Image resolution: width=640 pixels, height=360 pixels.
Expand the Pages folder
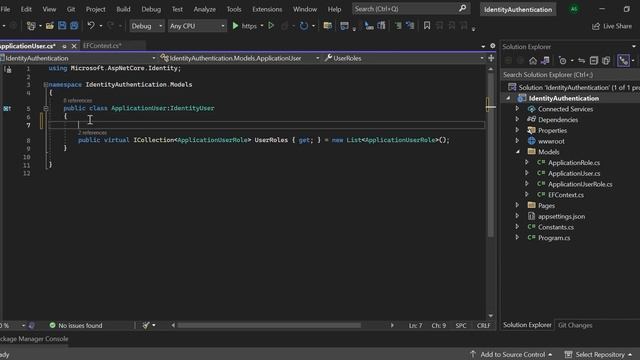click(517, 205)
